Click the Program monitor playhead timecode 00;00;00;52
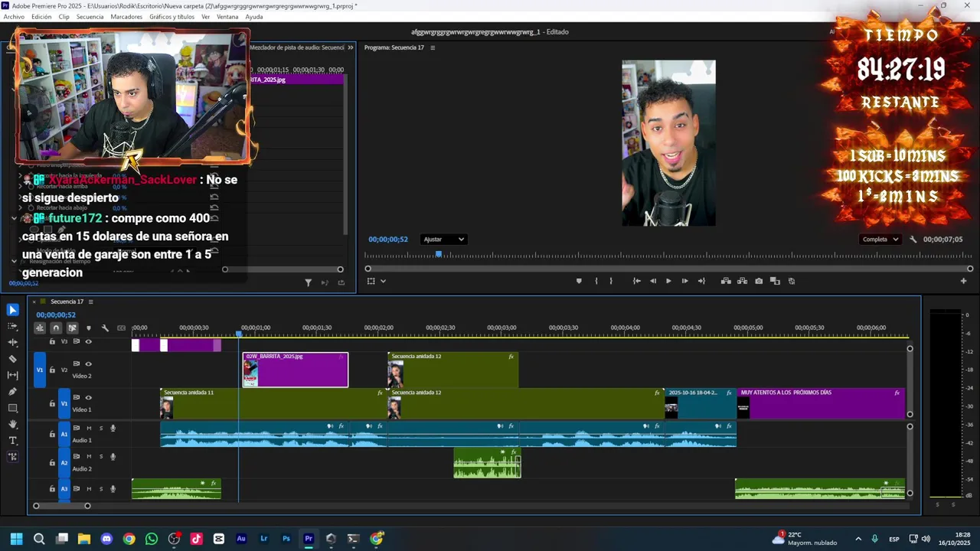 (388, 240)
